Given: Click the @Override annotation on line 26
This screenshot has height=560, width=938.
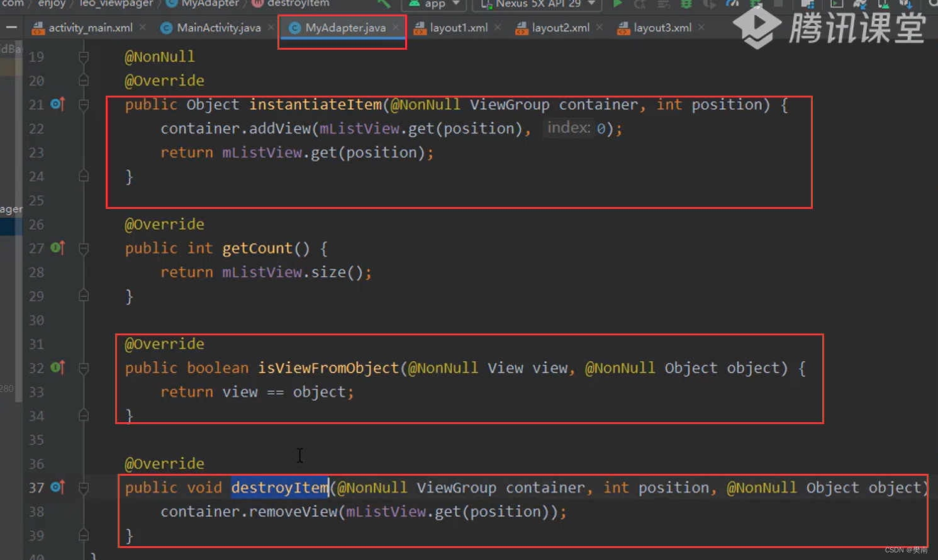Looking at the screenshot, I should coord(164,225).
